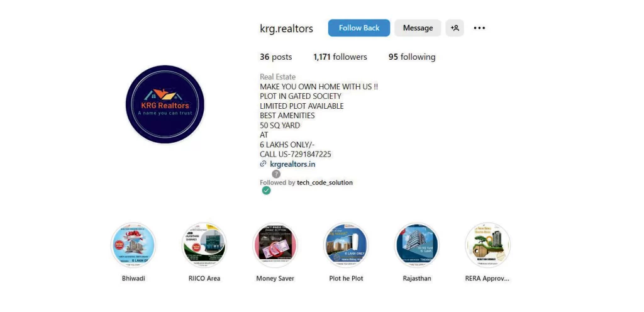Open the RERA Approved highlight circle

[487, 245]
